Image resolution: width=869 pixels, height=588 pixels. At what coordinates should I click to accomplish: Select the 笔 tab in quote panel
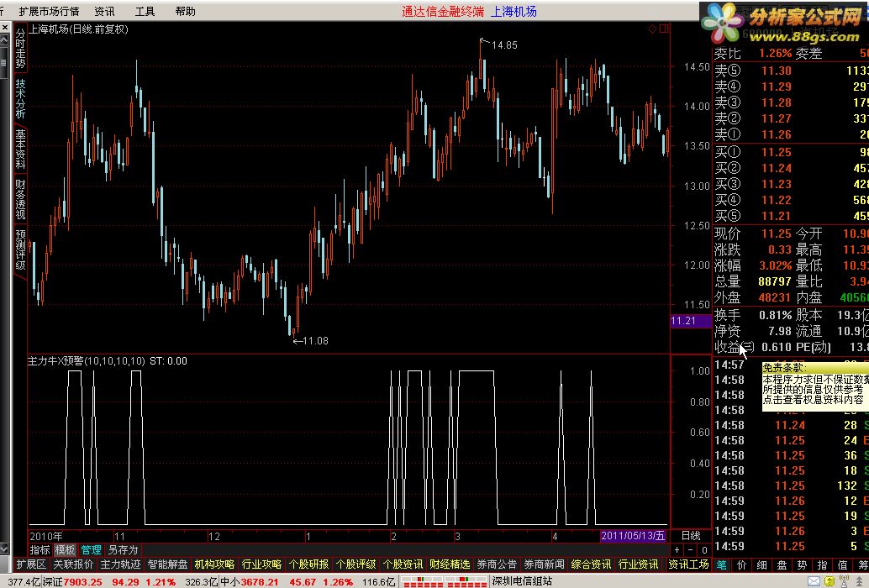pos(722,564)
